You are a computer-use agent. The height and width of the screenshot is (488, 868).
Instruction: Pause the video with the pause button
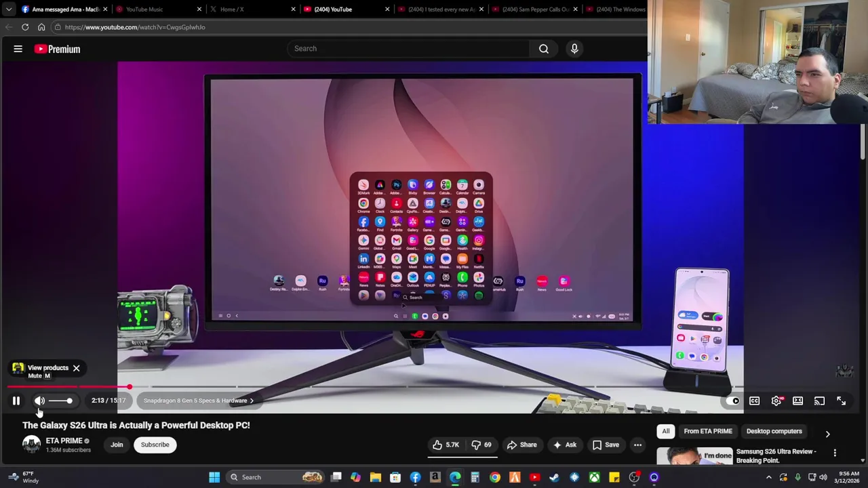point(16,401)
